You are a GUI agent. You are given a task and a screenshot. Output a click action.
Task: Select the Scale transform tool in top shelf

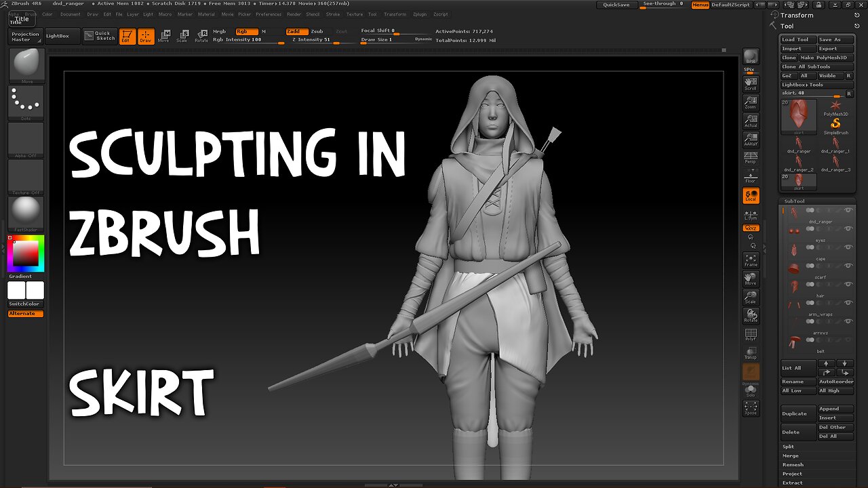(182, 37)
